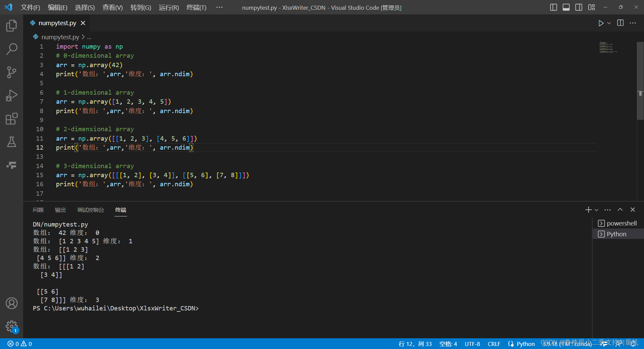Go to line via 行 12, 列 33
The height and width of the screenshot is (349, 644).
click(x=415, y=344)
